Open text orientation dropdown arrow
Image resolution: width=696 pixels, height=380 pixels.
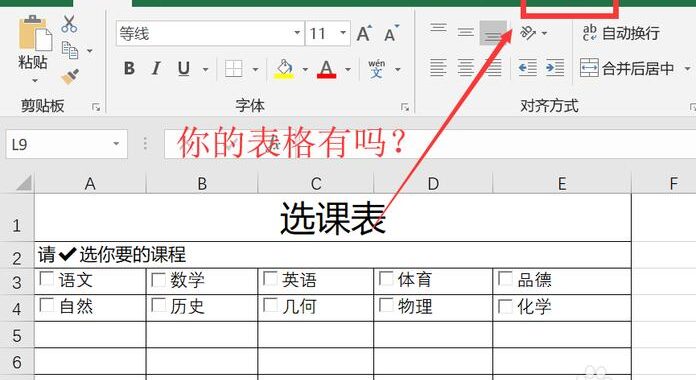point(544,33)
